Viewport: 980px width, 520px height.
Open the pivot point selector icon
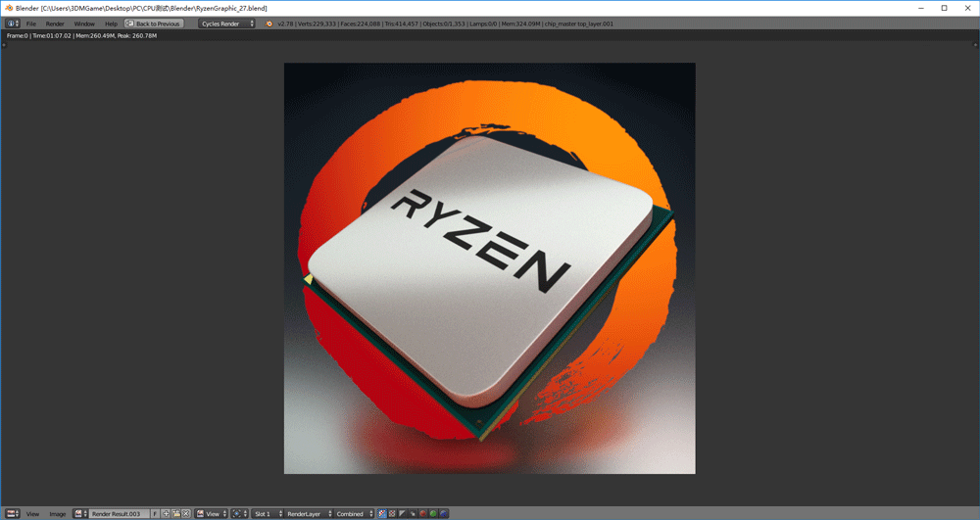pos(238,513)
